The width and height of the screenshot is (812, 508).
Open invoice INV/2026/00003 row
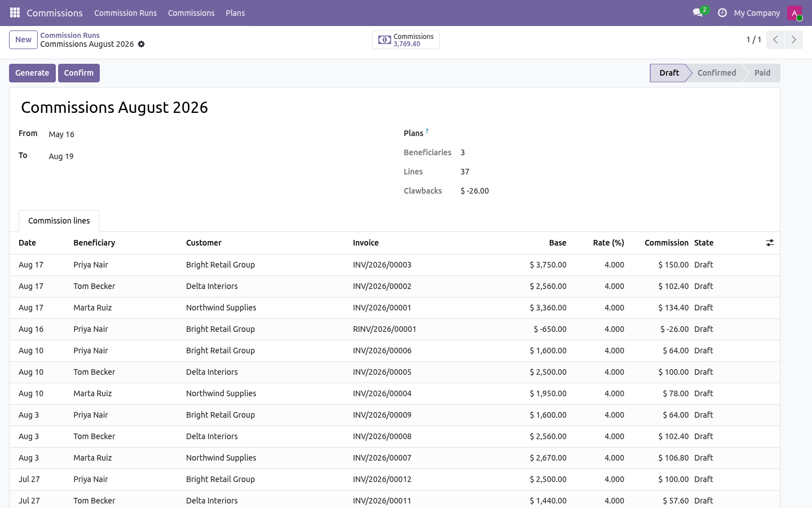[x=395, y=265]
